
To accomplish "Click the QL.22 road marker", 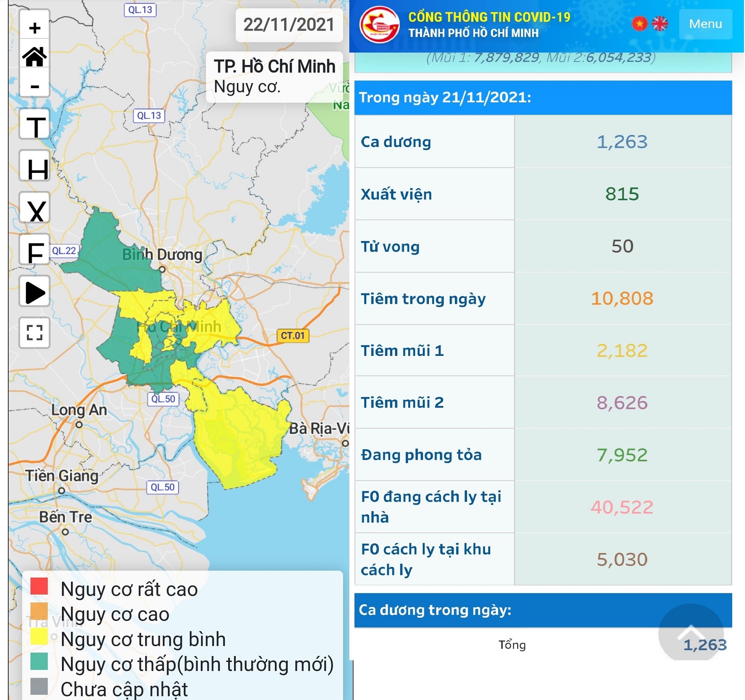I will pos(64,251).
